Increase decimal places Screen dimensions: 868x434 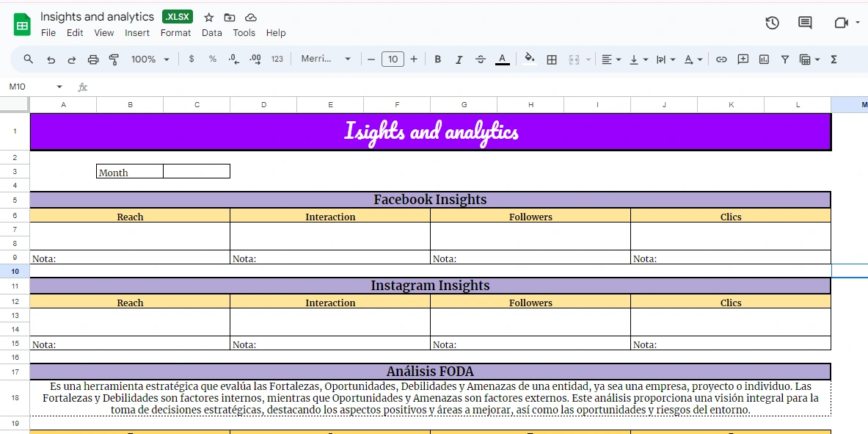point(255,59)
